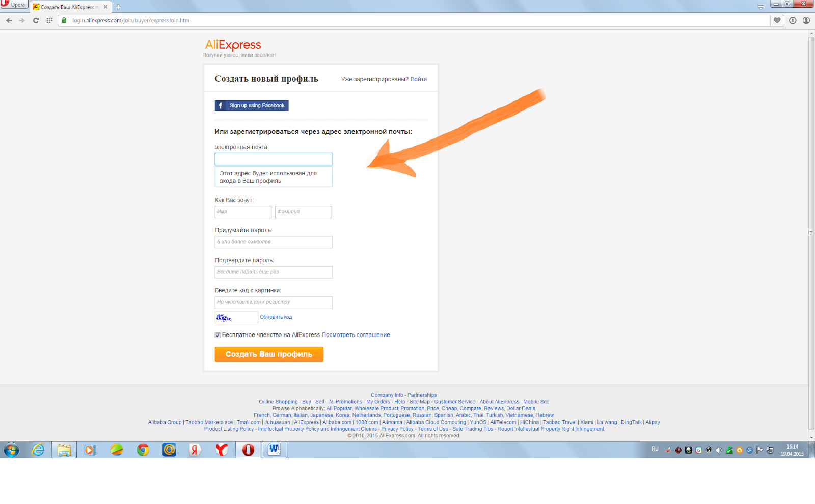Refresh captcha via Обновить код link
815x504 pixels.
(x=276, y=317)
